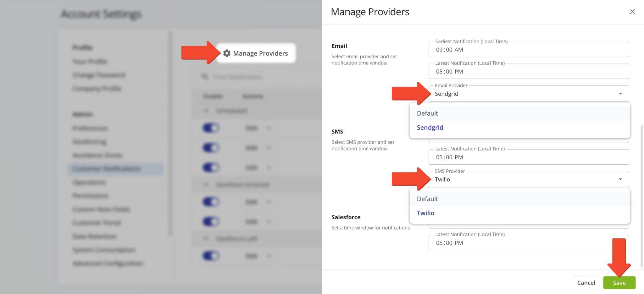Edit SMS Latest Notification time field
The height and width of the screenshot is (294, 644).
[x=529, y=157]
